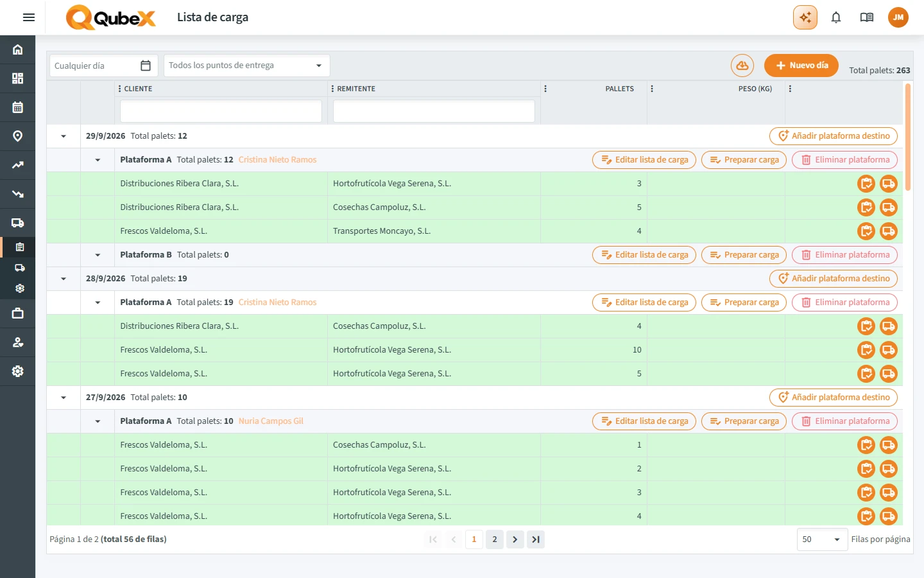Screen dimensions: 924x578
Task: Open the notifications bell
Action: pos(836,17)
